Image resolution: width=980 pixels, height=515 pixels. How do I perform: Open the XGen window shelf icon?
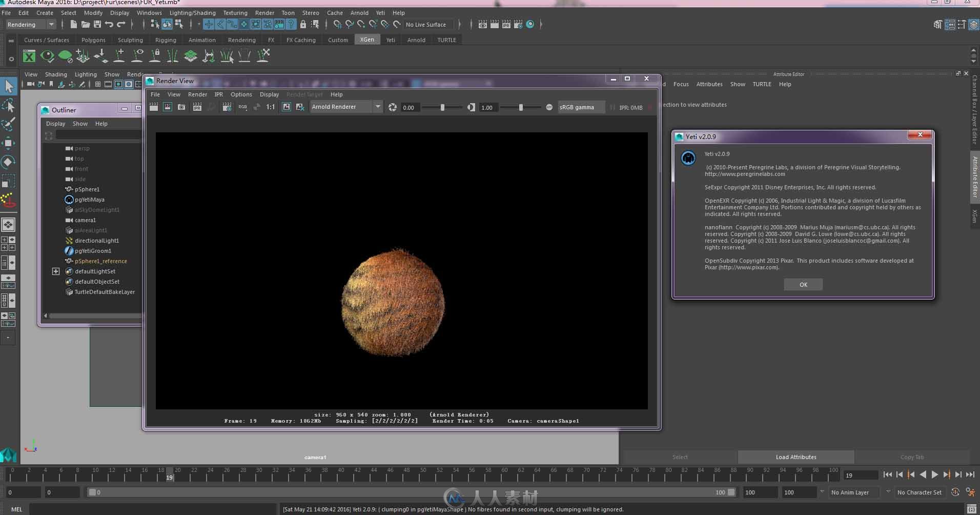coord(29,56)
